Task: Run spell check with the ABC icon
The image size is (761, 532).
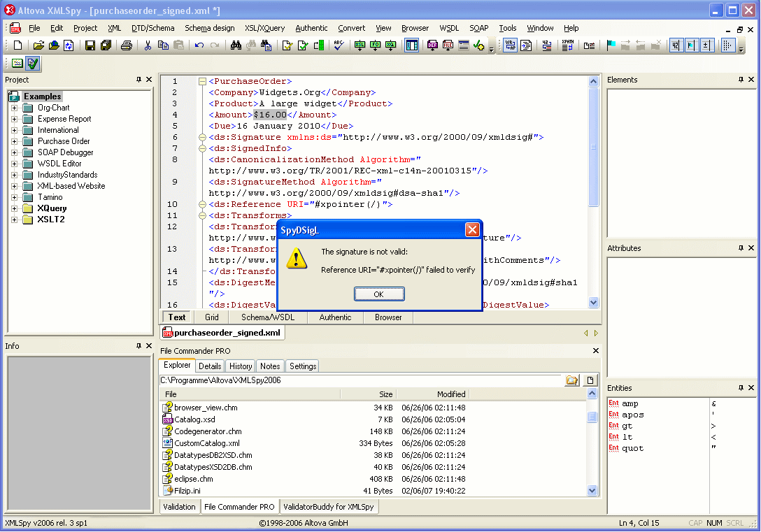Action: [339, 45]
